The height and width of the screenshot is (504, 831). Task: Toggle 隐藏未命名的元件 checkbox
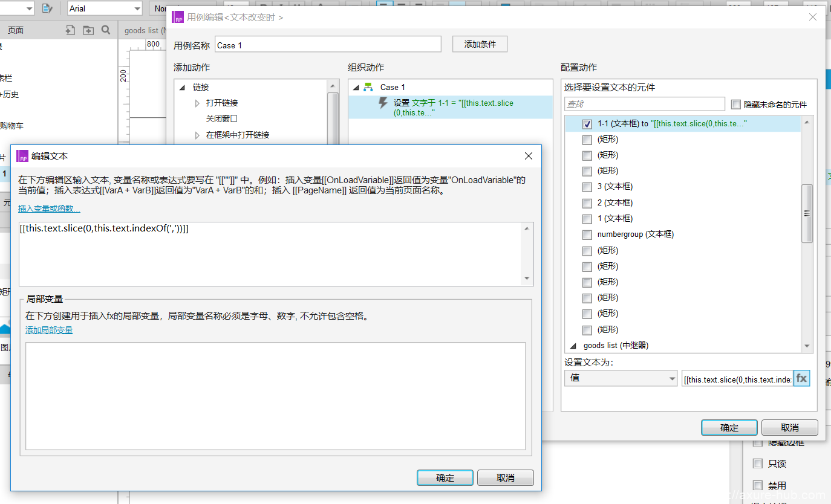coord(736,104)
